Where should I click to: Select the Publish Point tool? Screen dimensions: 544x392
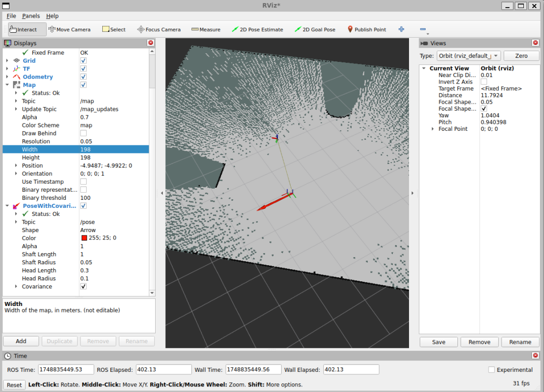click(x=367, y=29)
